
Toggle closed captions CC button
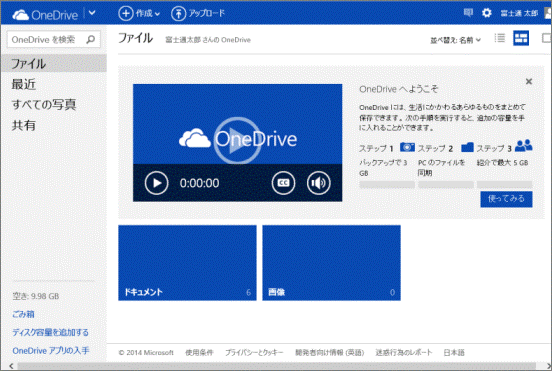coord(283,183)
